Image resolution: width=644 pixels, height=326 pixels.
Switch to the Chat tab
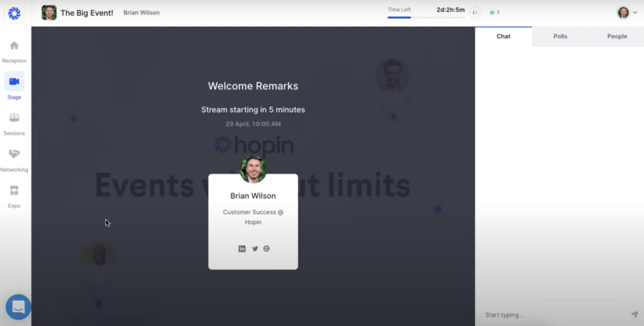pyautogui.click(x=503, y=36)
